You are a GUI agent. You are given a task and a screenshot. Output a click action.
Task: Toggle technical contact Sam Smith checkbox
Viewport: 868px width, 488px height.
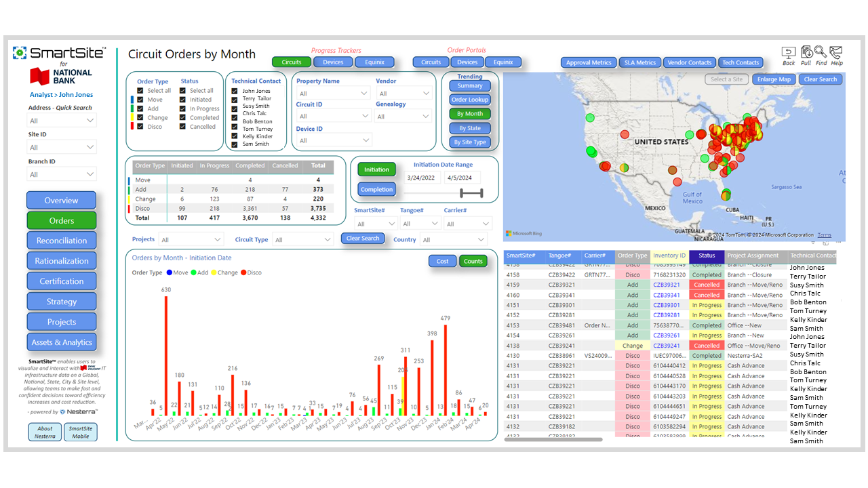[235, 144]
